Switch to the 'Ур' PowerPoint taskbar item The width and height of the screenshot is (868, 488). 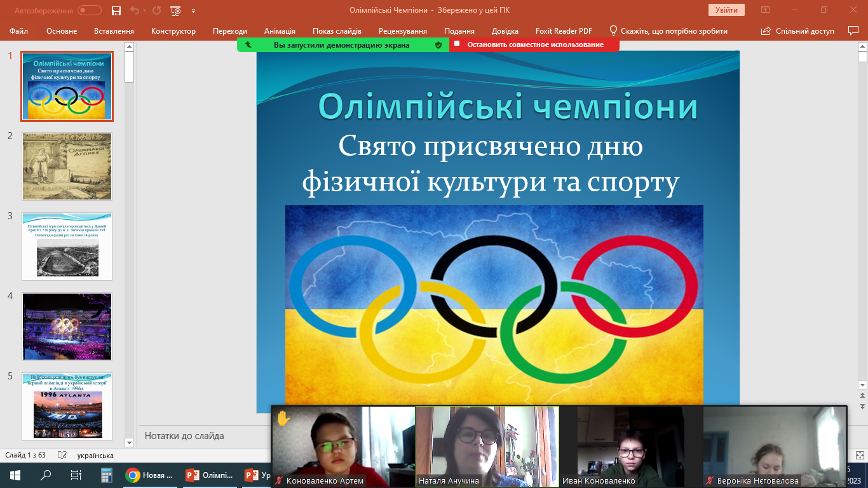(256, 475)
